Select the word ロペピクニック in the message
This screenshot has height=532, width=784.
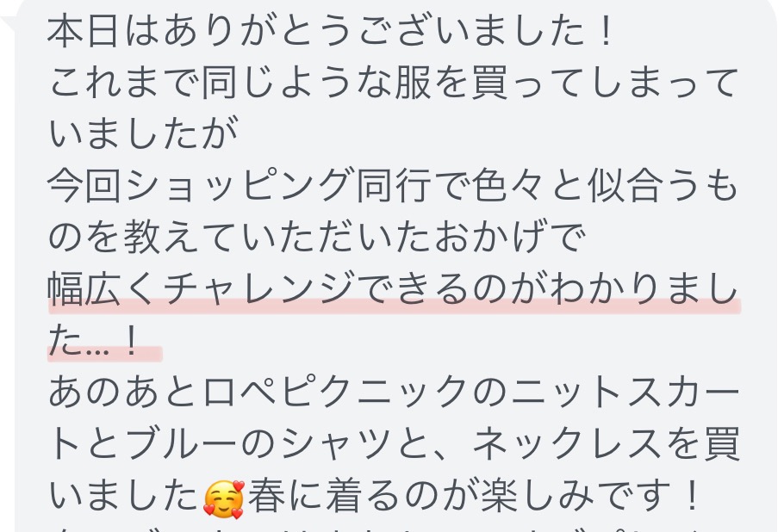335,391
